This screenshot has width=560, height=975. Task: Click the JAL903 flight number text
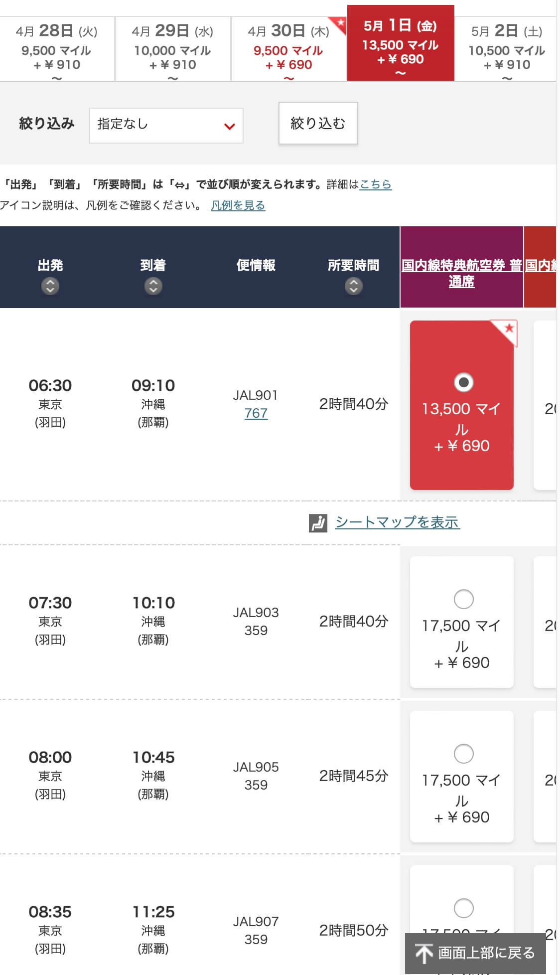click(256, 613)
